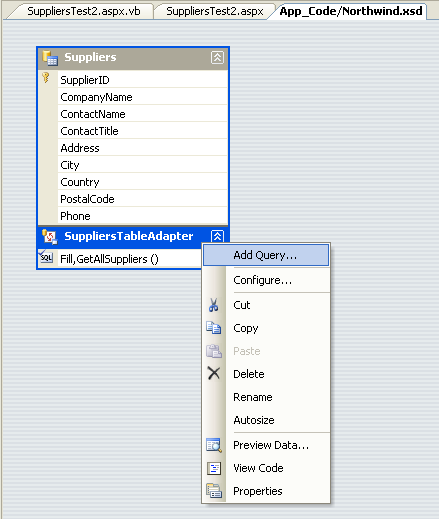Image resolution: width=439 pixels, height=519 pixels.
Task: Click the View Code icon
Action: 214,468
